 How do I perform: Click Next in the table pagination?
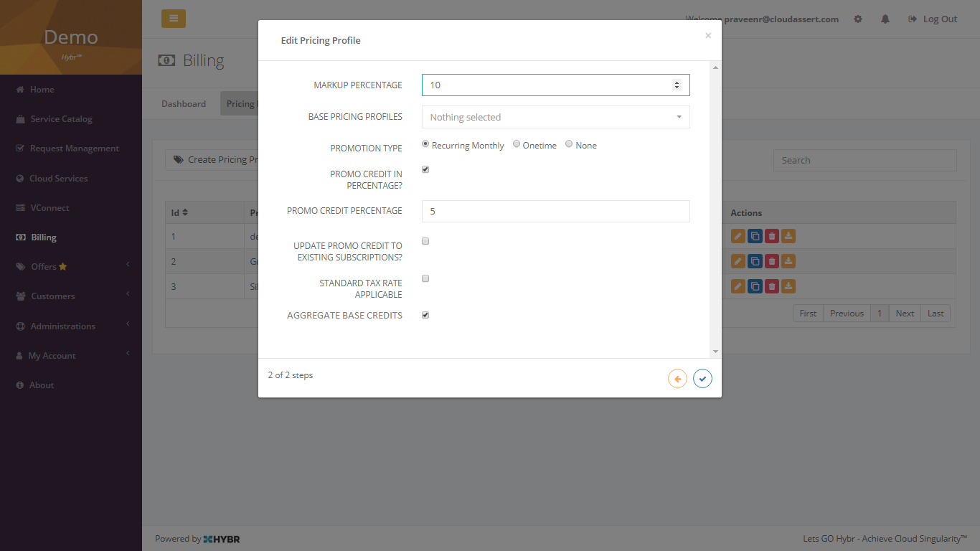coord(904,313)
